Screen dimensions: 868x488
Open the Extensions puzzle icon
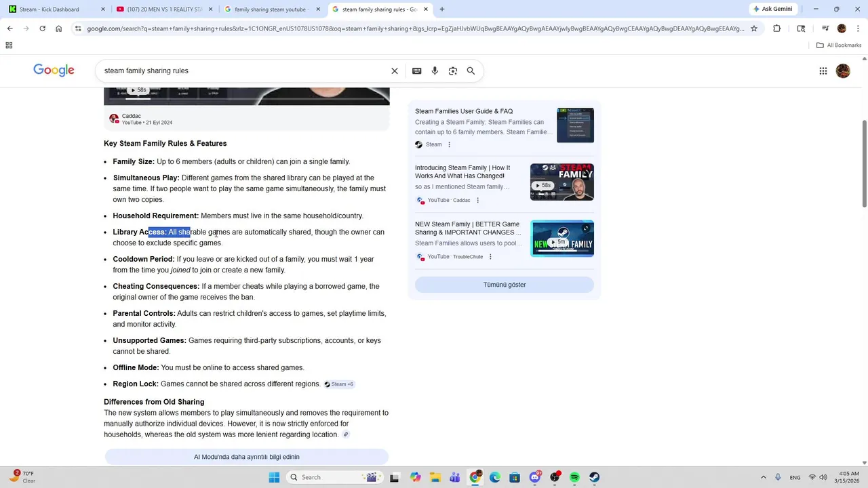(x=776, y=28)
